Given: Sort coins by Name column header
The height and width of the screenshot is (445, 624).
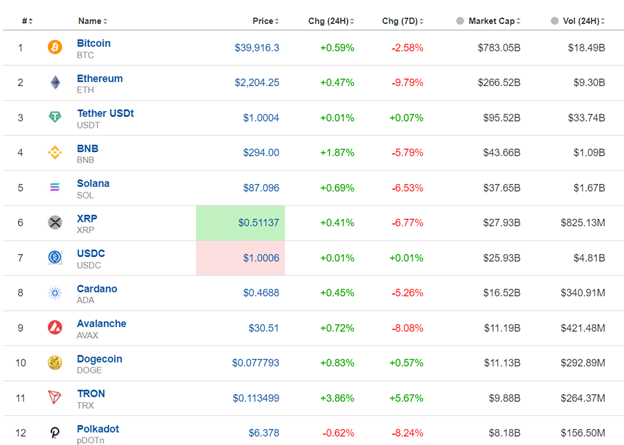Looking at the screenshot, I should (x=91, y=20).
